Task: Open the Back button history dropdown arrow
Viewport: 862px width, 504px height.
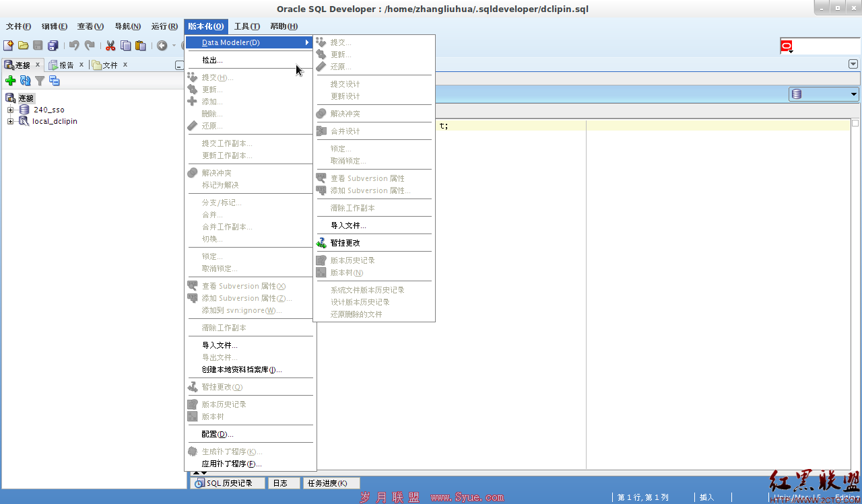Action: (x=174, y=46)
